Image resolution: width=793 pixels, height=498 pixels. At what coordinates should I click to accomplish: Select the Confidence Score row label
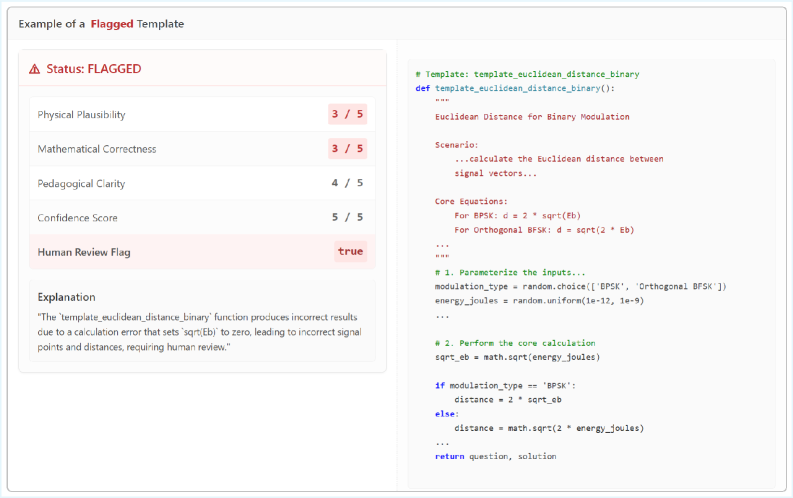click(x=77, y=218)
